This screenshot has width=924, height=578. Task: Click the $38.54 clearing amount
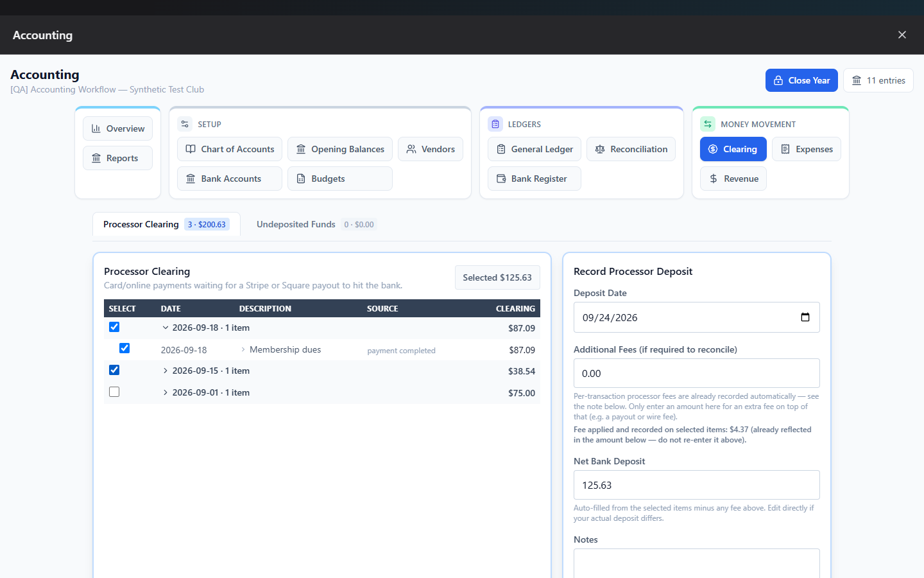pos(522,371)
